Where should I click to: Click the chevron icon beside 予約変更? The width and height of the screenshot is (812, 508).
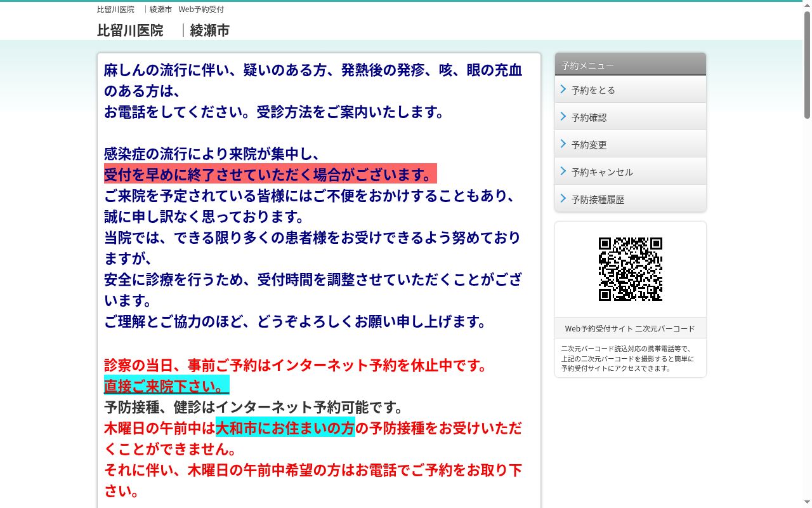click(563, 144)
